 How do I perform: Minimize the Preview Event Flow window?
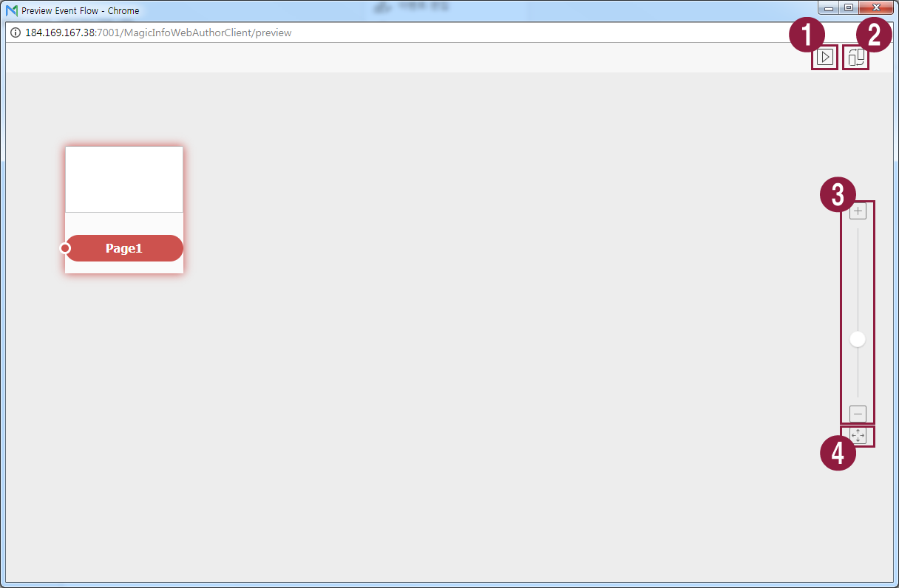tap(829, 8)
